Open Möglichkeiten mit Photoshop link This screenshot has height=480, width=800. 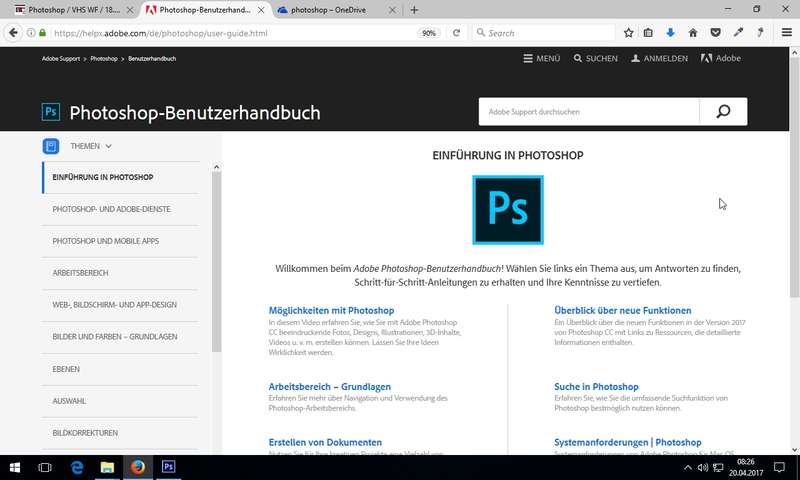(331, 310)
